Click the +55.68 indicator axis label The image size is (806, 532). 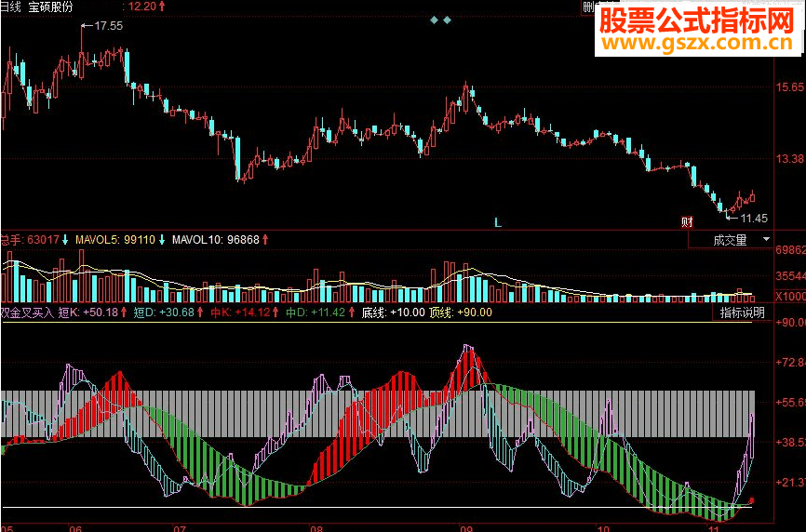point(790,402)
